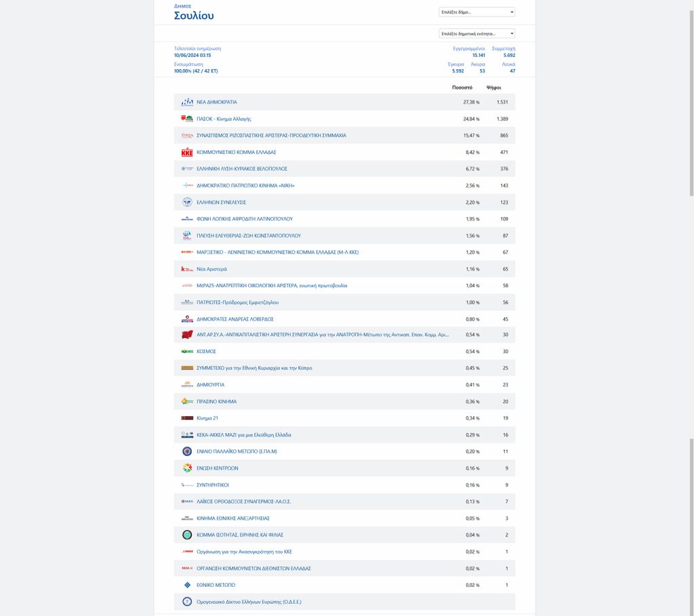This screenshot has width=694, height=616.
Task: Click the Ποσοστό column header
Action: (x=462, y=87)
